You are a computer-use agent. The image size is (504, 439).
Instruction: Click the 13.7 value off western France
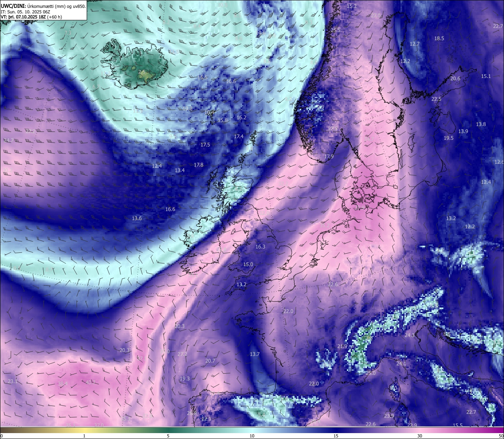point(255,354)
